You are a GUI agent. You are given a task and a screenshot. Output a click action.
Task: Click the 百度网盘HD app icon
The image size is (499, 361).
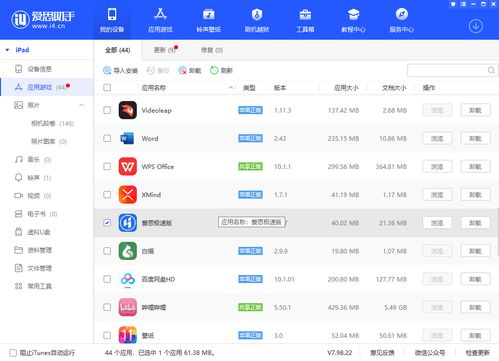coord(128,279)
